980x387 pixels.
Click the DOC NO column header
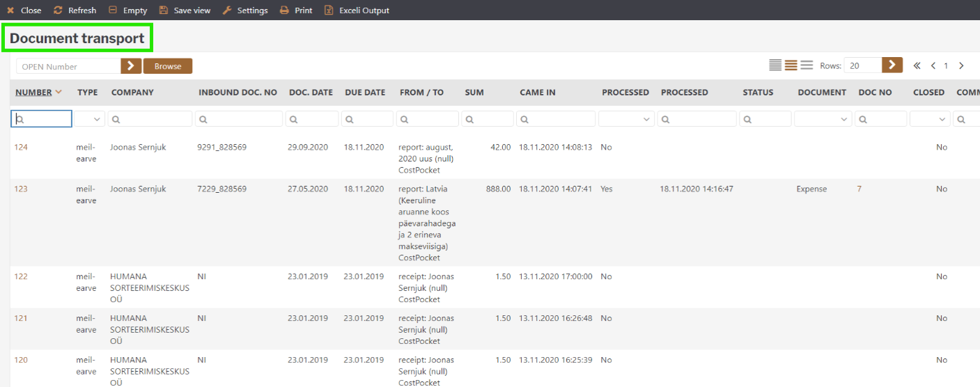tap(875, 92)
